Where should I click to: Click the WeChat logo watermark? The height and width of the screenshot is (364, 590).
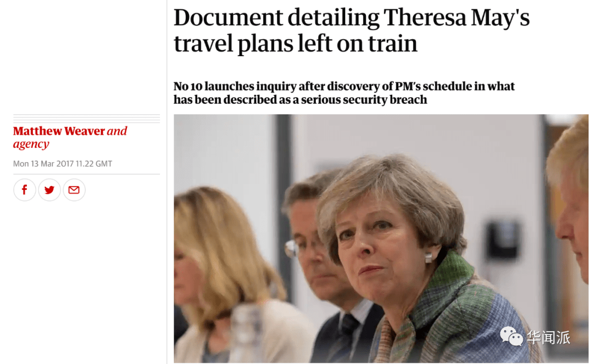click(x=511, y=336)
